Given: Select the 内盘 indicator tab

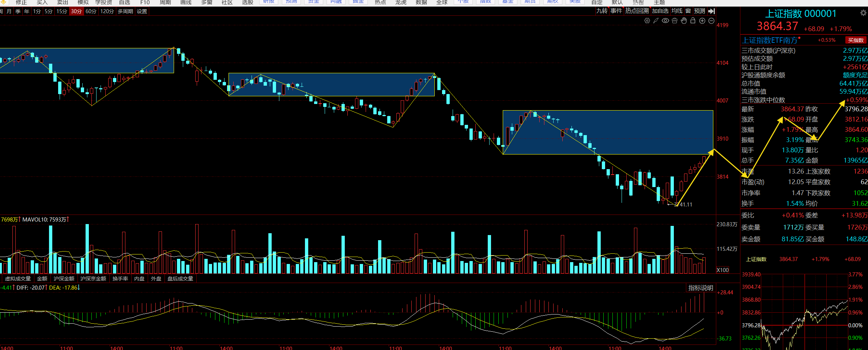Looking at the screenshot, I should point(139,279).
